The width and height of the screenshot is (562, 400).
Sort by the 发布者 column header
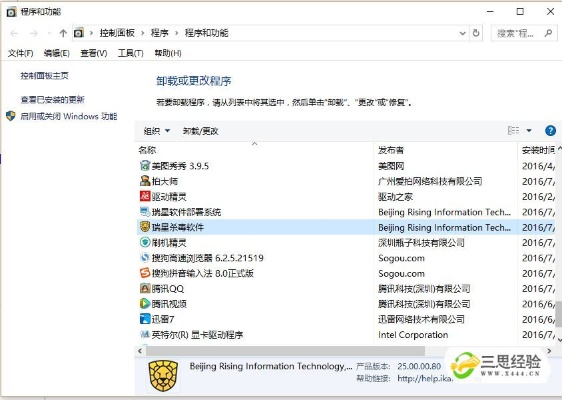coord(446,150)
